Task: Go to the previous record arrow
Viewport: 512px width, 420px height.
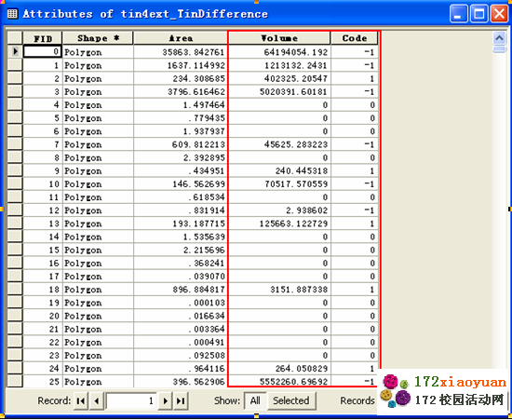Action: pos(96,400)
